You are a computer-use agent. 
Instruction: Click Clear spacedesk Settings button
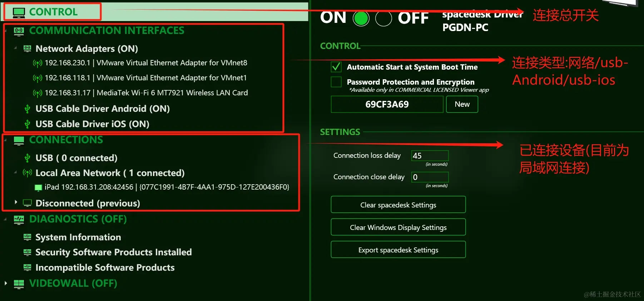(398, 205)
